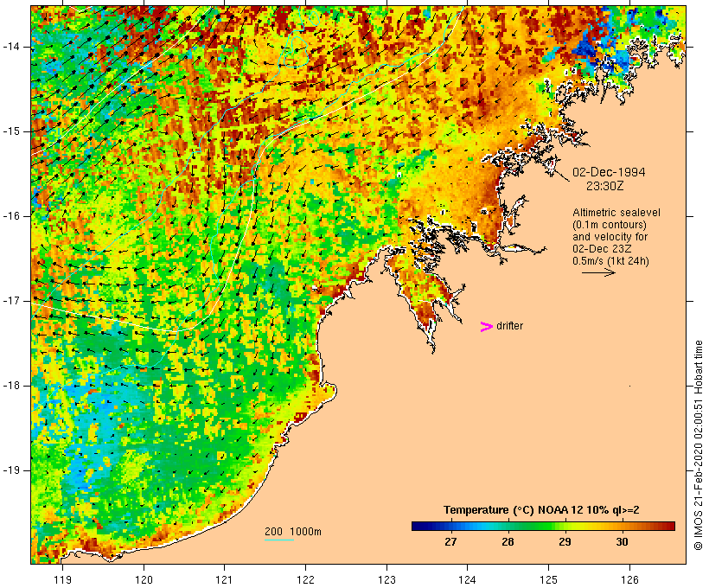The height and width of the screenshot is (588, 709).
Task: Click latitude axis label -16
Action: tap(11, 216)
